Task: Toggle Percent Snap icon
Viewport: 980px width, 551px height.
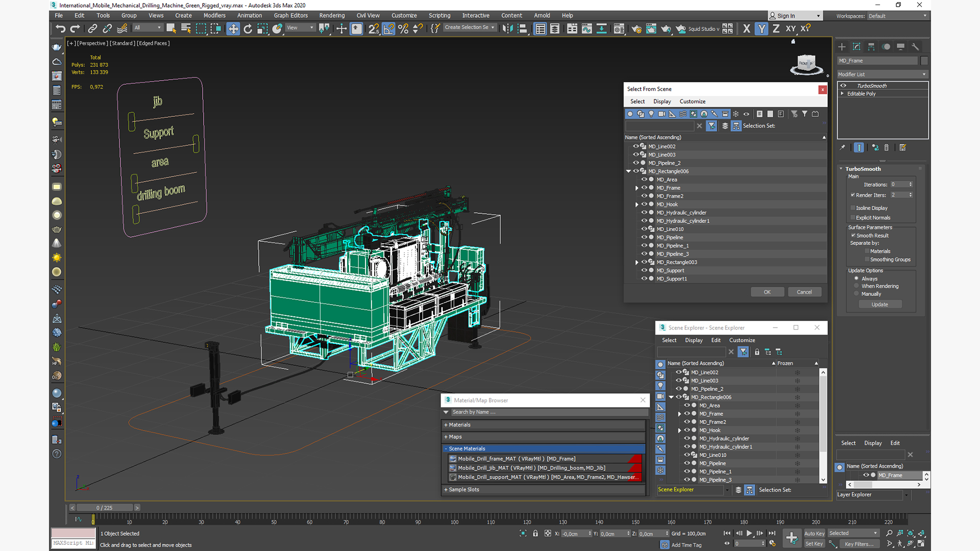Action: [403, 29]
